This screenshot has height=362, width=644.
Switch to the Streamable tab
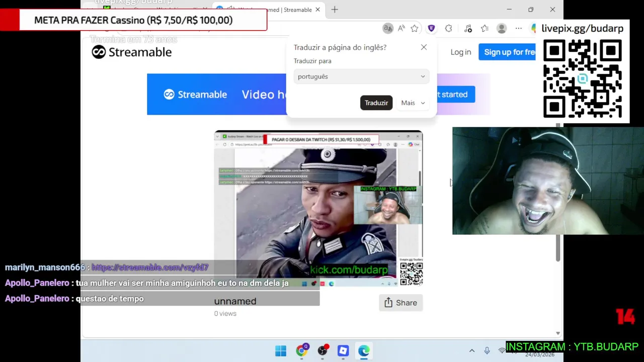coord(268,10)
